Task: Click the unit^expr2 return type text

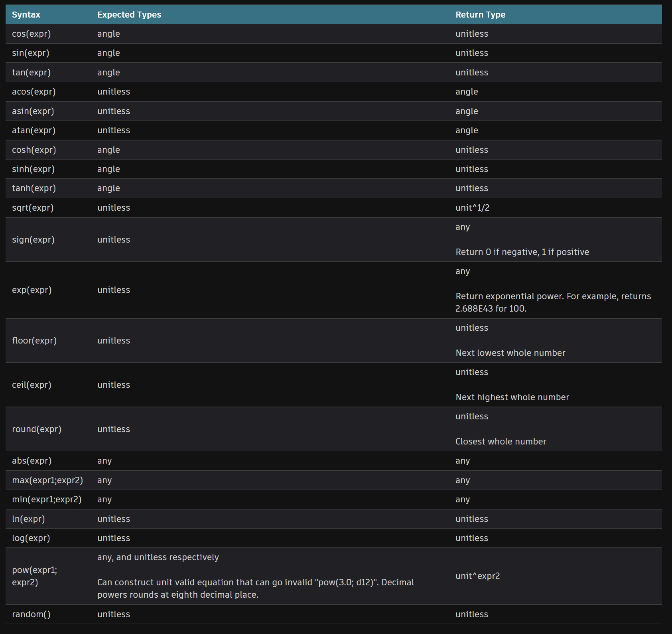Action: (477, 576)
